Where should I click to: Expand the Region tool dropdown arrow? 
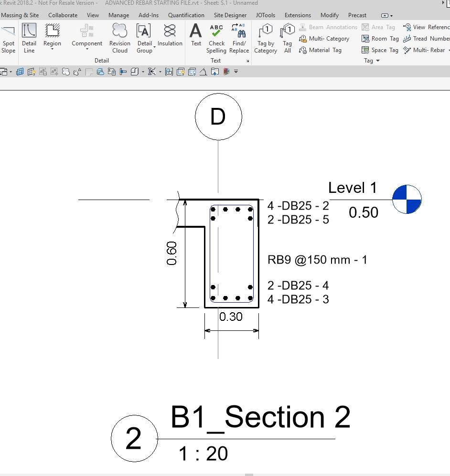(x=52, y=49)
